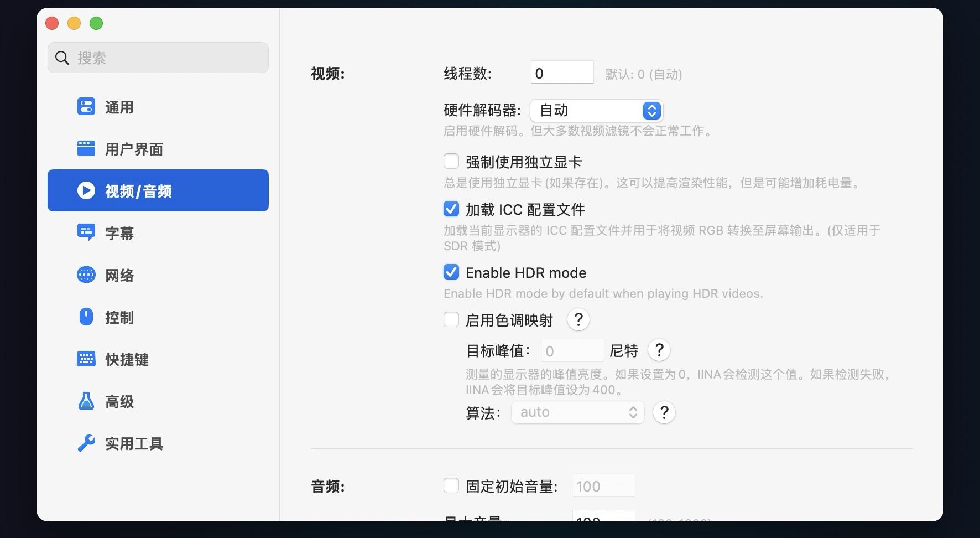The width and height of the screenshot is (980, 538).
Task: Click the 字幕 subtitle bubble icon
Action: pos(86,232)
